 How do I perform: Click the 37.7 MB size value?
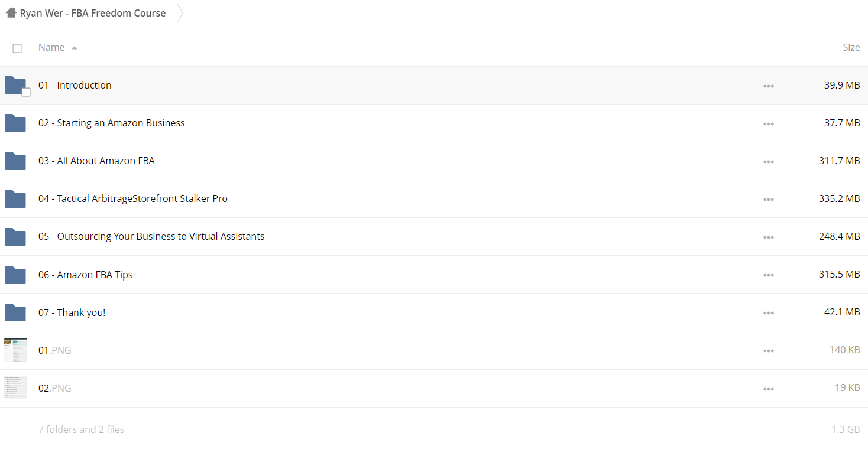click(x=842, y=123)
